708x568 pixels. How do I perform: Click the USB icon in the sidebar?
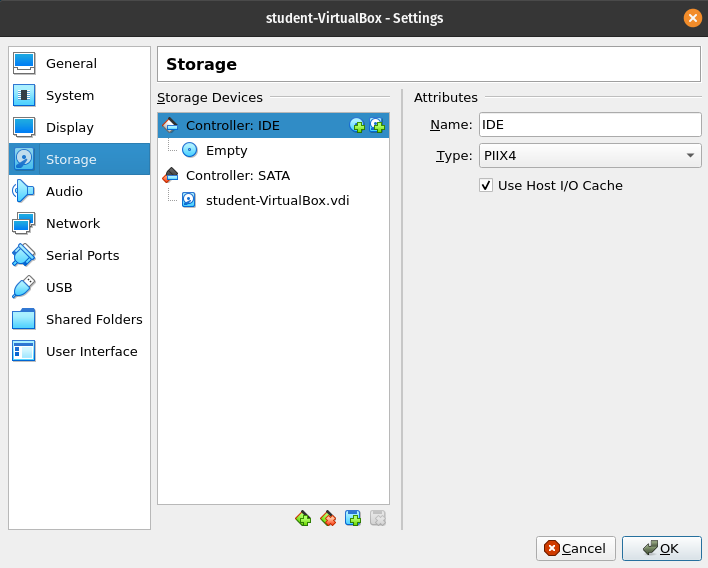24,288
